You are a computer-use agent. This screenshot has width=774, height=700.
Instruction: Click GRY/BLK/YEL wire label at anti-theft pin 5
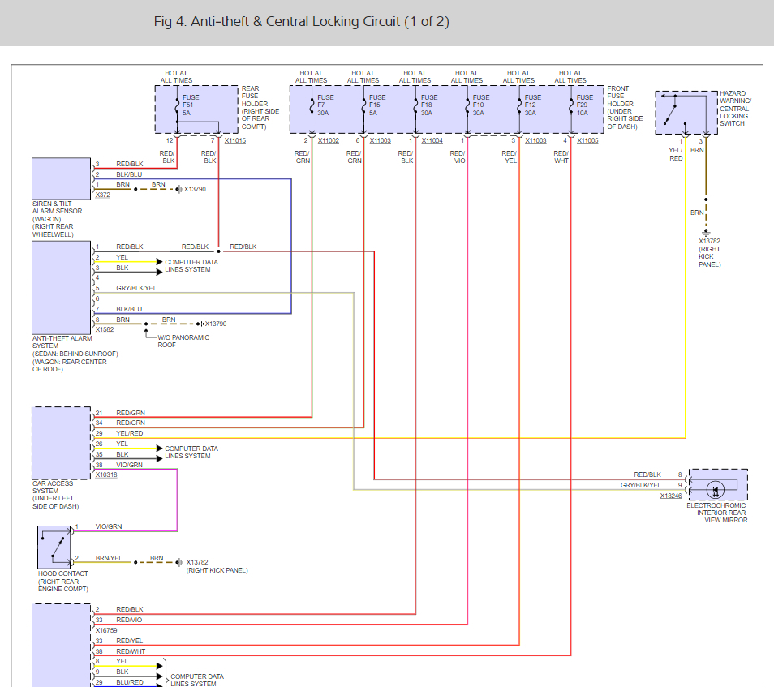click(x=136, y=288)
